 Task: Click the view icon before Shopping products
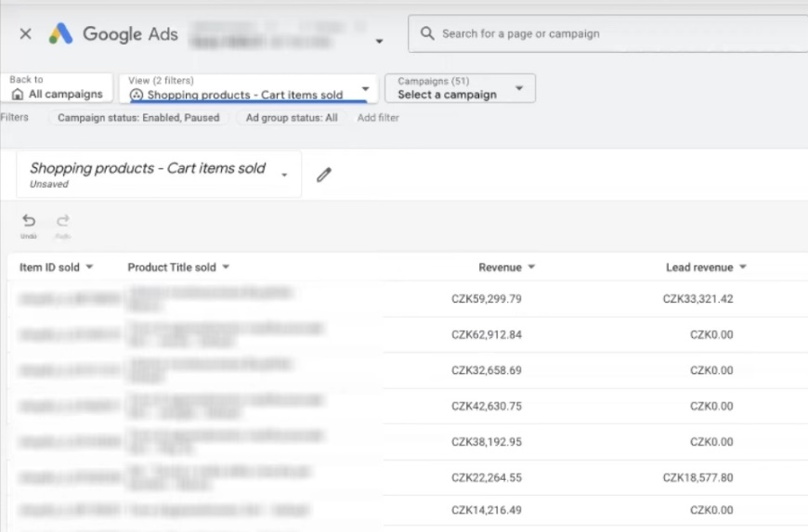137,95
